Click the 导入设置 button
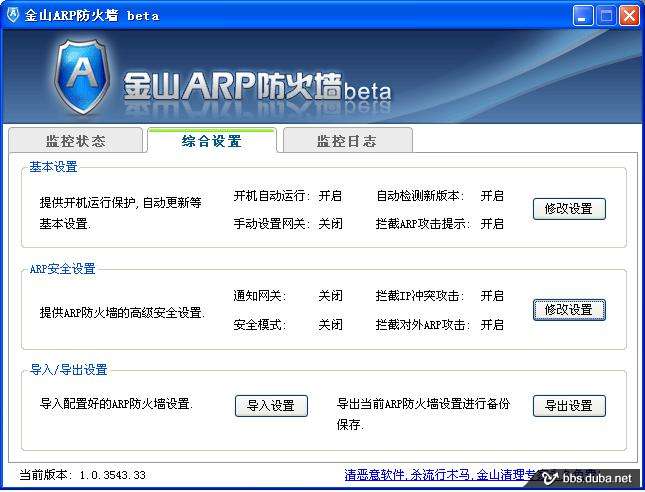Image resolution: width=645 pixels, height=492 pixels. coord(271,406)
